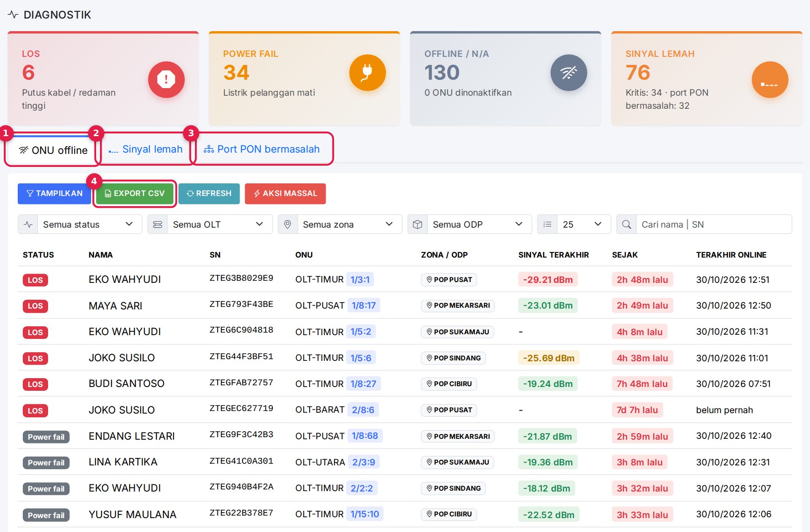Open the Semua OLT dropdown
810x532 pixels.
(x=219, y=224)
